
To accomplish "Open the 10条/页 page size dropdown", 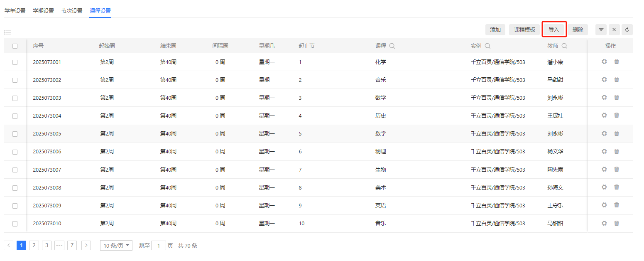I will tap(116, 246).
